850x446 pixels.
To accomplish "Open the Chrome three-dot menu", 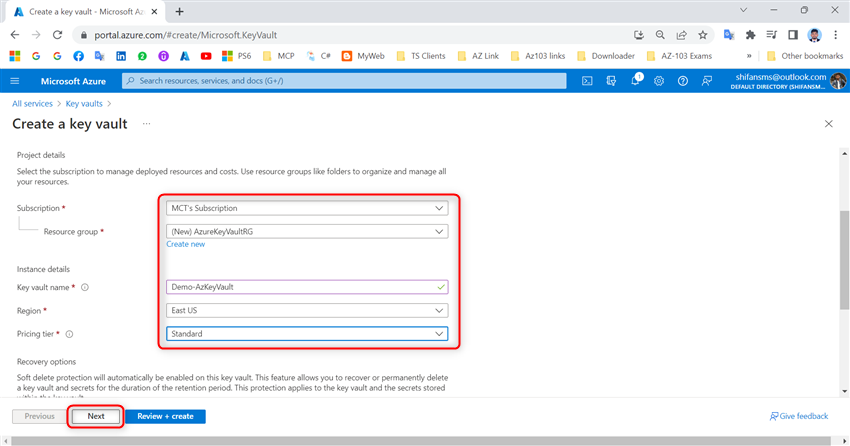I will (835, 35).
